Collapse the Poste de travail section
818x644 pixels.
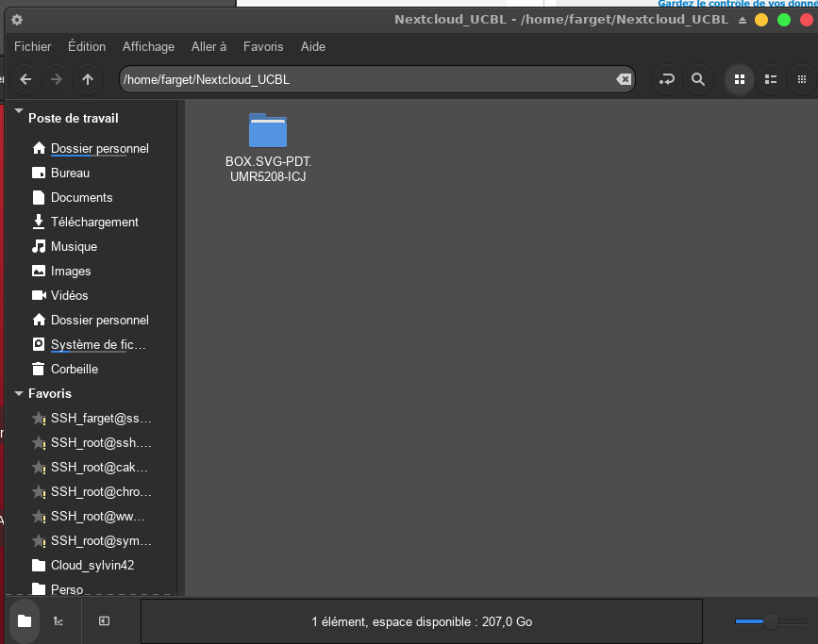pyautogui.click(x=18, y=118)
